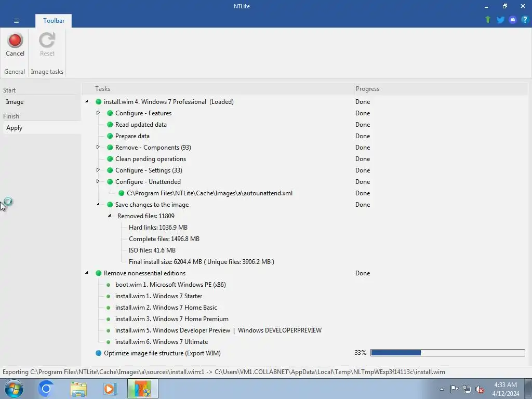Click status dot beside Read updated data
532x399 pixels.
110,125
